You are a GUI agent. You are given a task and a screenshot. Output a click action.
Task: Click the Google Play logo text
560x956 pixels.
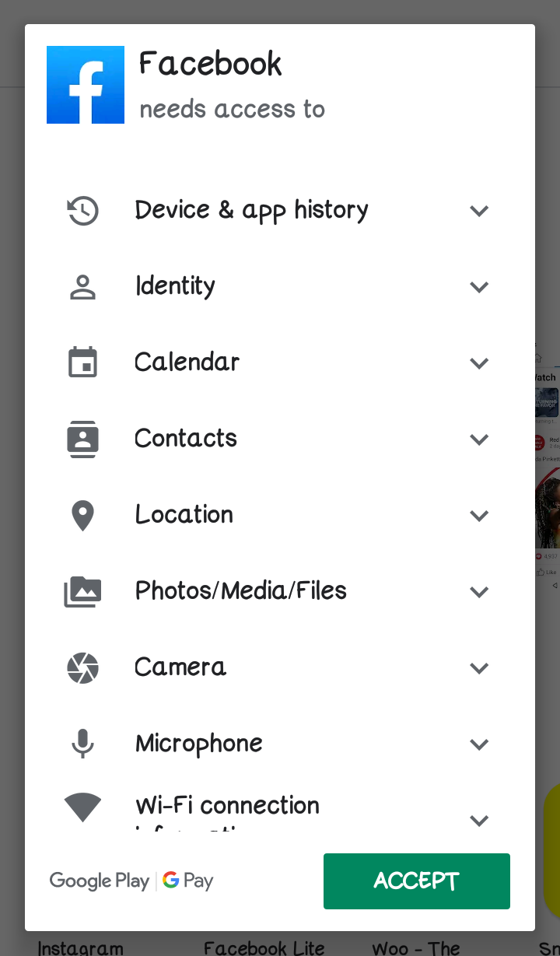click(x=100, y=881)
